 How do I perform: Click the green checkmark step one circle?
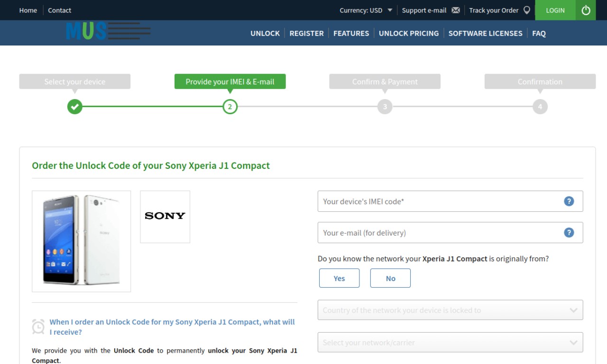(x=75, y=107)
